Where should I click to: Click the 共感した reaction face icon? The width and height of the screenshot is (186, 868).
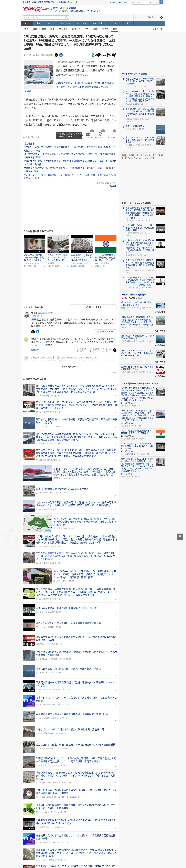77,350
